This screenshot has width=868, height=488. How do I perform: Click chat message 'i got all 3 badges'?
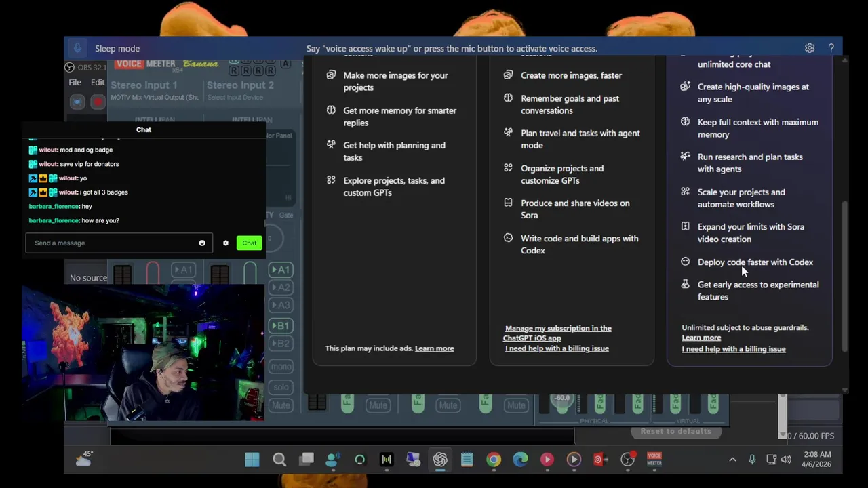104,192
